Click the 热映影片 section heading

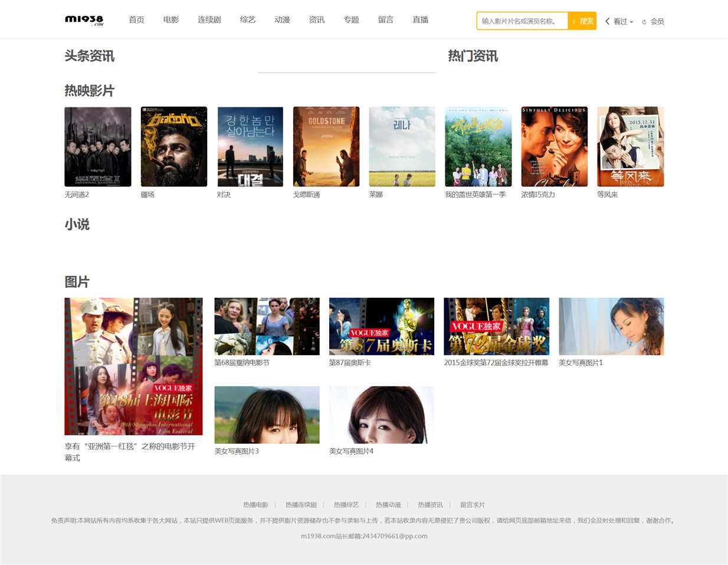[x=90, y=91]
